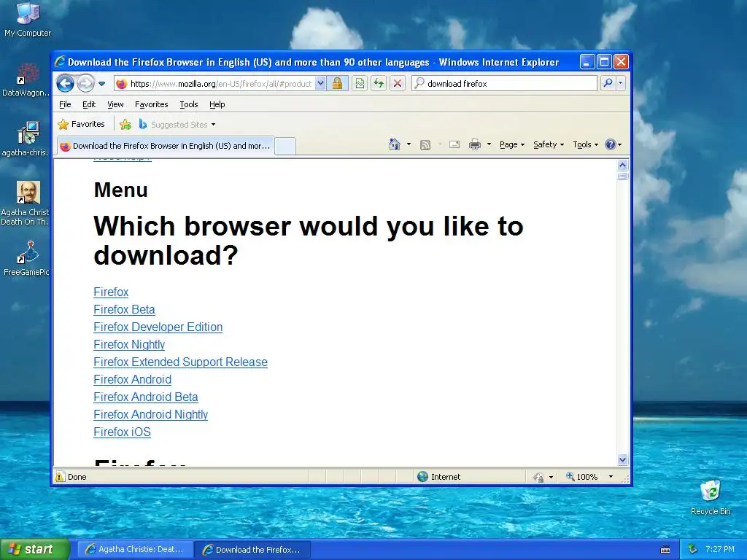Open the Favorites menu in menu bar
Viewport: 747px width, 560px height.
pos(152,104)
